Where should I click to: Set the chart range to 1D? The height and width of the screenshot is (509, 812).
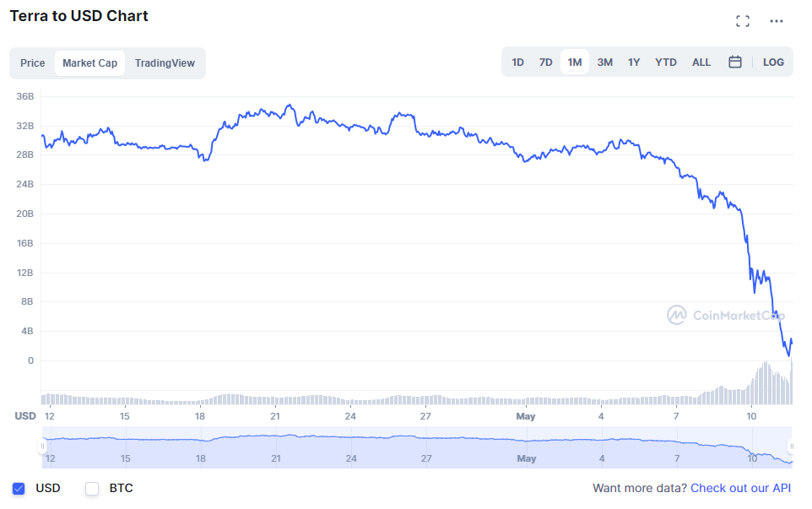pos(518,62)
